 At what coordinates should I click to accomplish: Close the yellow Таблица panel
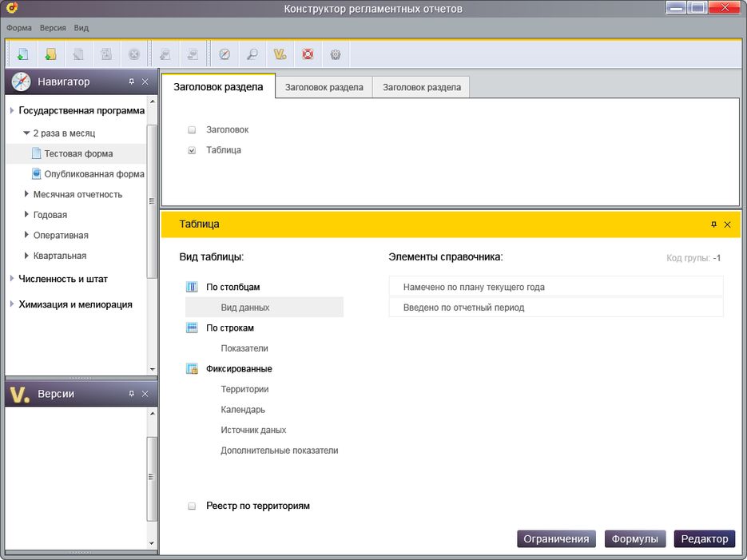[727, 224]
